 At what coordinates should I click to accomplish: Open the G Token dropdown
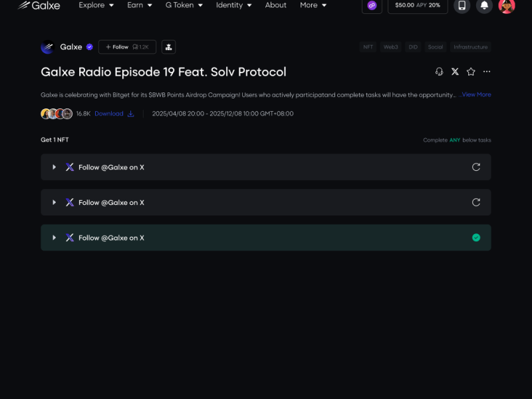click(184, 5)
